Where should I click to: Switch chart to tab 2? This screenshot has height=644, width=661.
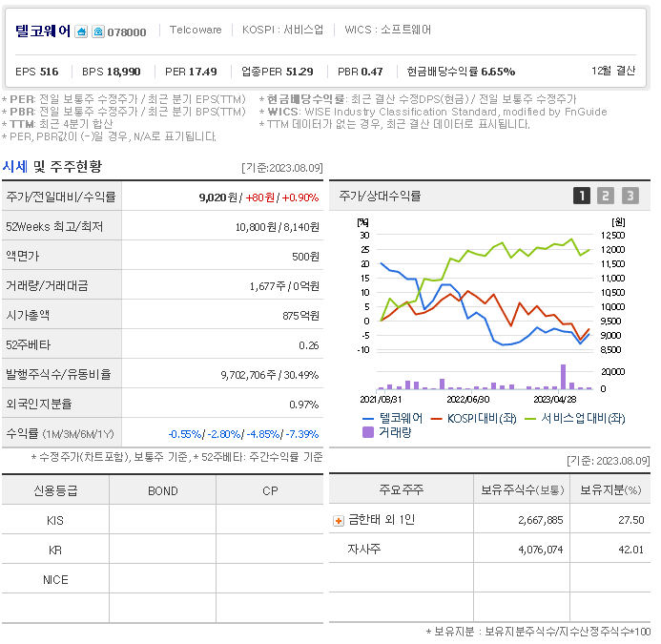(x=606, y=196)
